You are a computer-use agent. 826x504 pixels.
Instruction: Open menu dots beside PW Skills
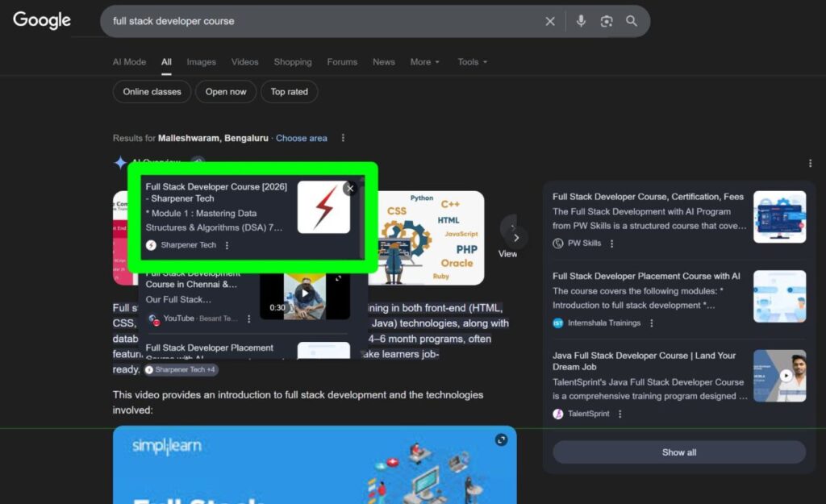pos(611,244)
